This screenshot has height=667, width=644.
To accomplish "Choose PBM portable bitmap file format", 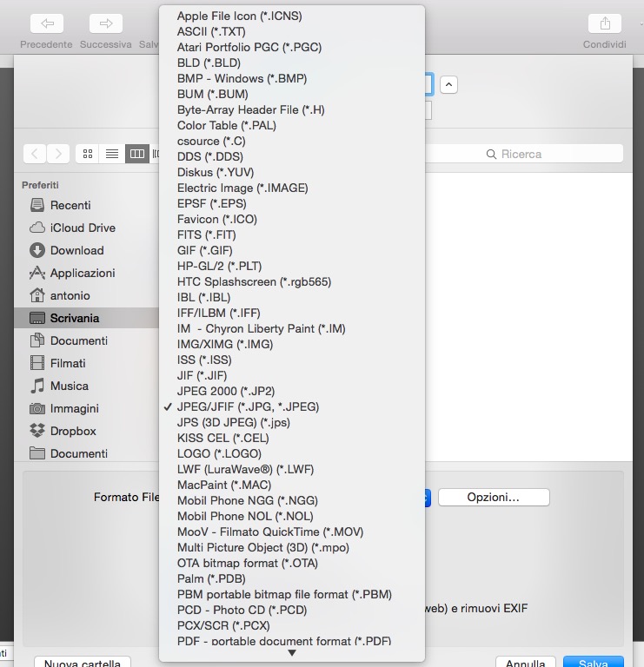I will point(292,594).
